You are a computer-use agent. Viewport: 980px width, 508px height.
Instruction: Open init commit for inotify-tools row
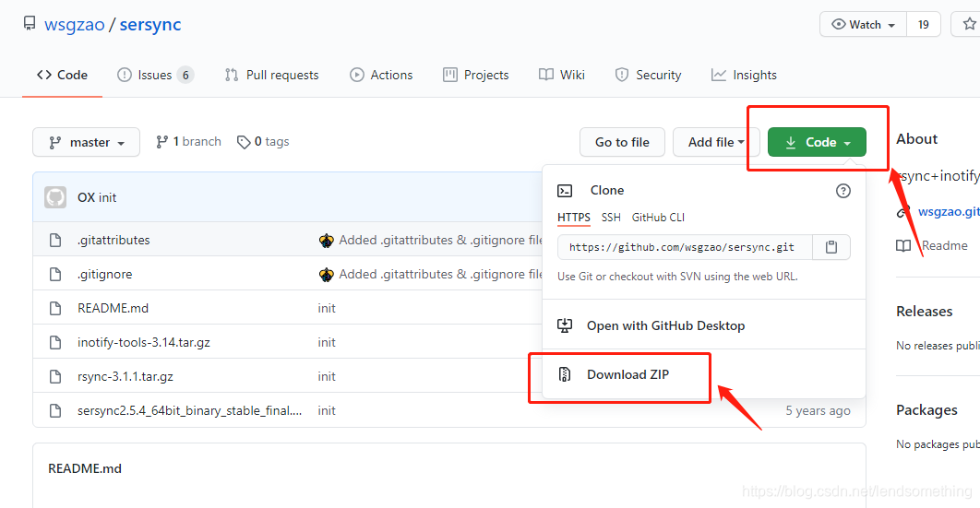coord(327,342)
